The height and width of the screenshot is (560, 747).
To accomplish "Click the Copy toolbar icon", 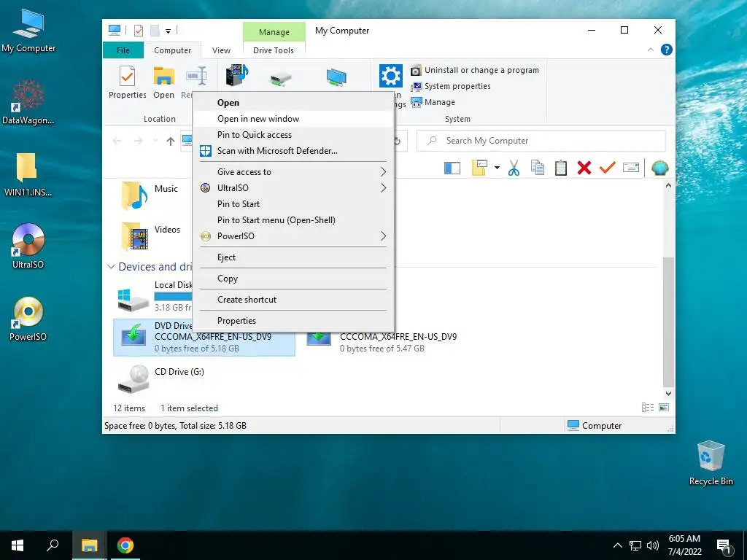I will [x=538, y=168].
